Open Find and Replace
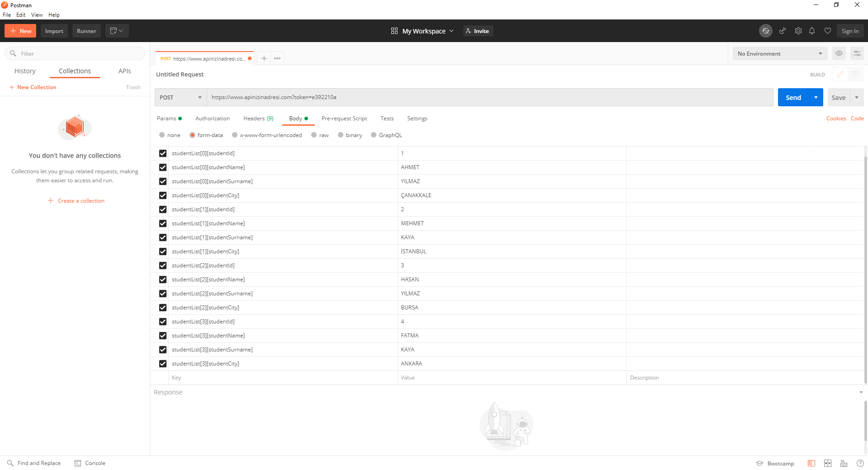868x470 pixels. pyautogui.click(x=34, y=463)
